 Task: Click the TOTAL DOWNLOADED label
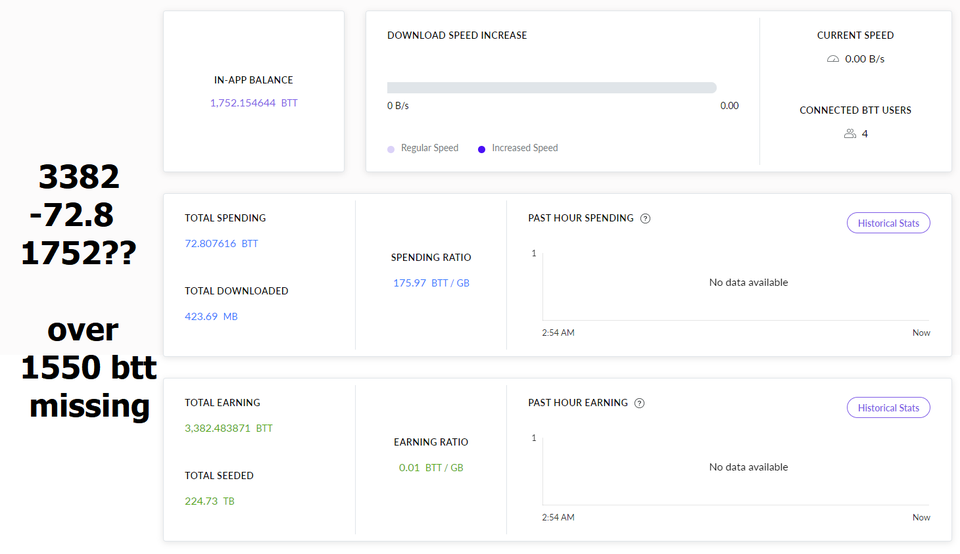click(x=236, y=291)
